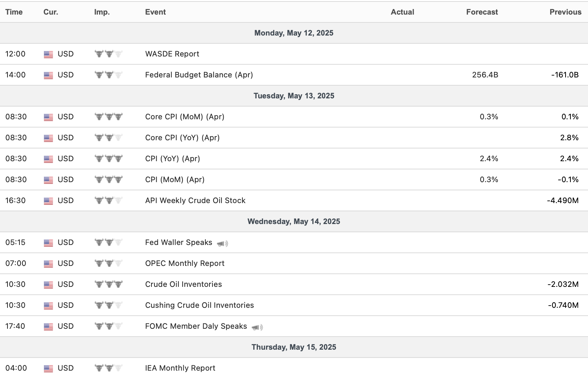The height and width of the screenshot is (374, 588).
Task: Click the Time column header
Action: click(14, 12)
